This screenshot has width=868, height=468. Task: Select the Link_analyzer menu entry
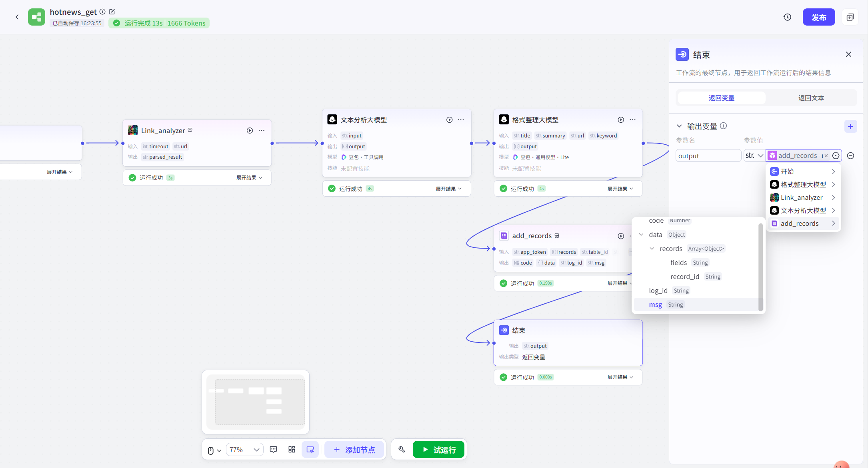click(x=802, y=197)
